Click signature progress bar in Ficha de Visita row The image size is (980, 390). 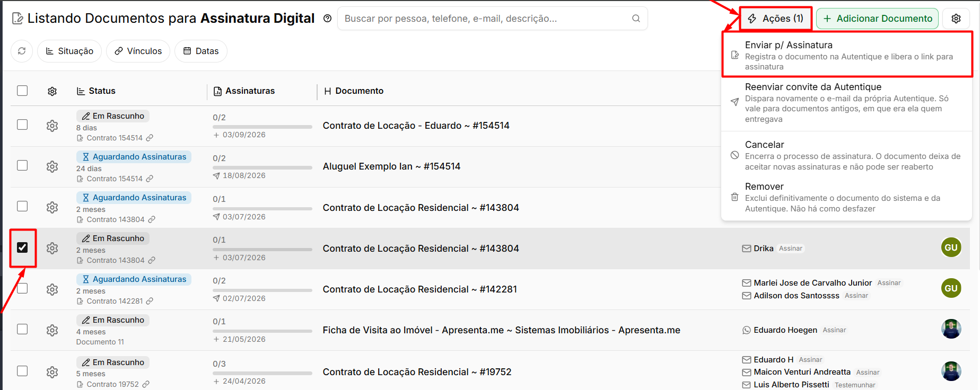(x=262, y=331)
